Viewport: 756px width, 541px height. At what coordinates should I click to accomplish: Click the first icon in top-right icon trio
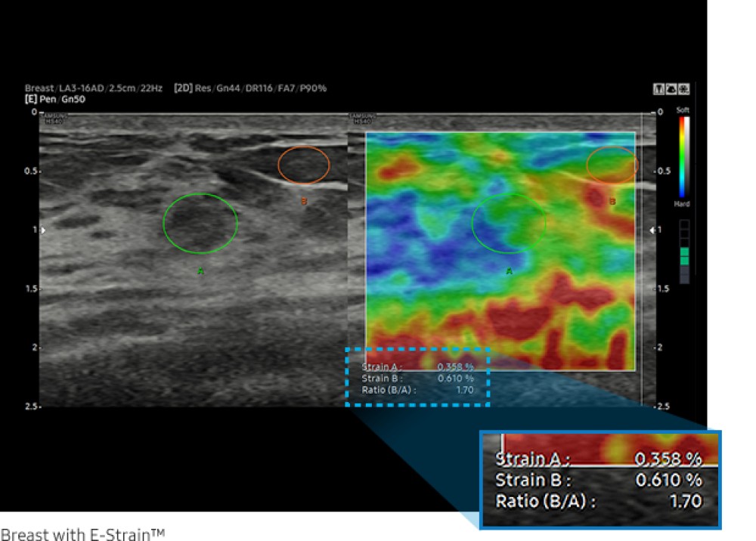click(x=659, y=89)
